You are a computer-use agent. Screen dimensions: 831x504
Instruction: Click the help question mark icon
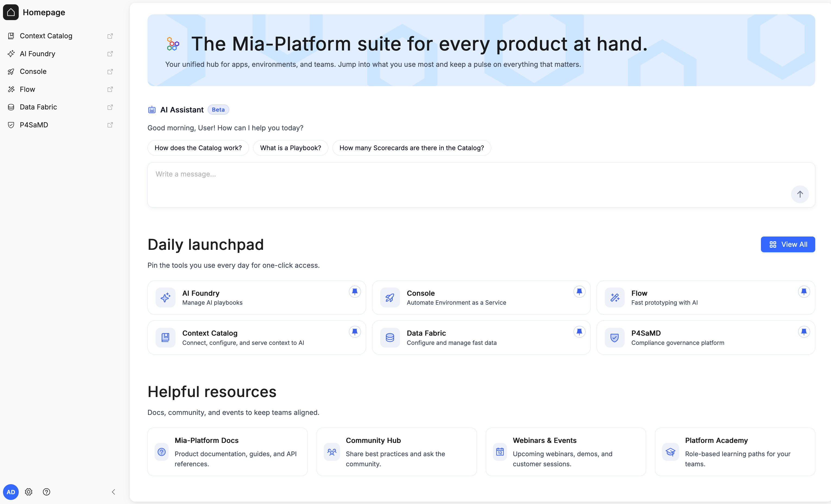[46, 492]
